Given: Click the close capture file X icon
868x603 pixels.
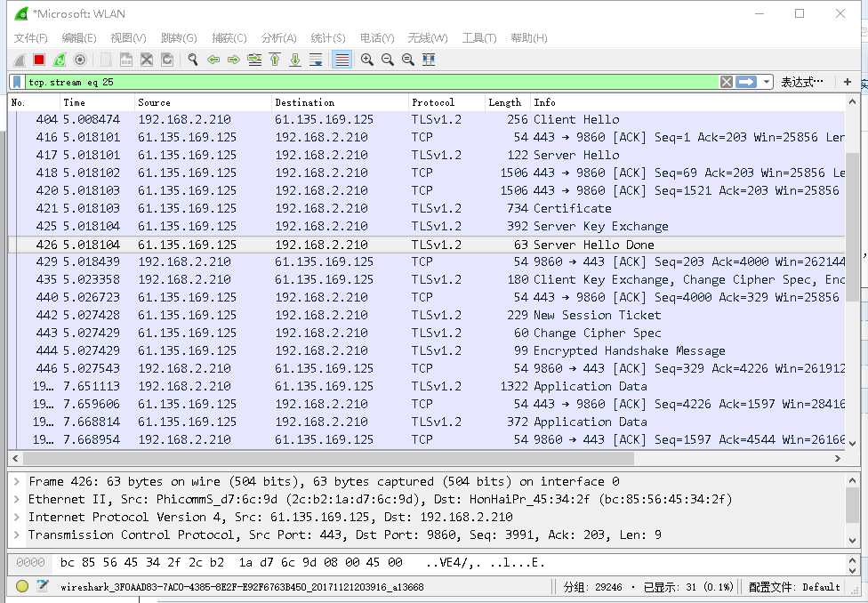Looking at the screenshot, I should [147, 60].
